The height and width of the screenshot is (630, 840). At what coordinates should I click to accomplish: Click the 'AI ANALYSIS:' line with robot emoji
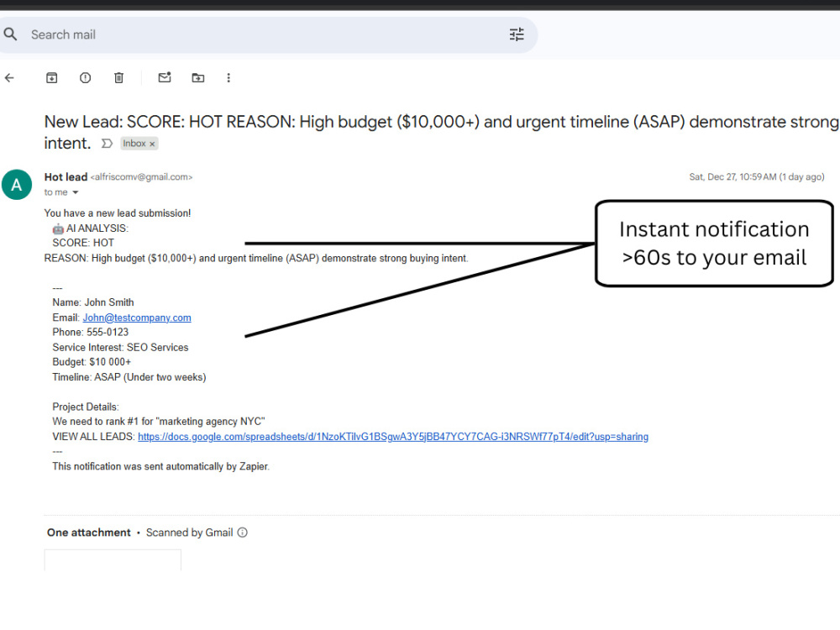91,228
